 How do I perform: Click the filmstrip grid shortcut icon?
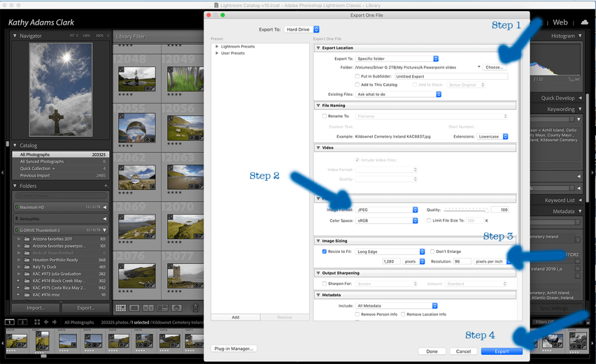point(37,322)
